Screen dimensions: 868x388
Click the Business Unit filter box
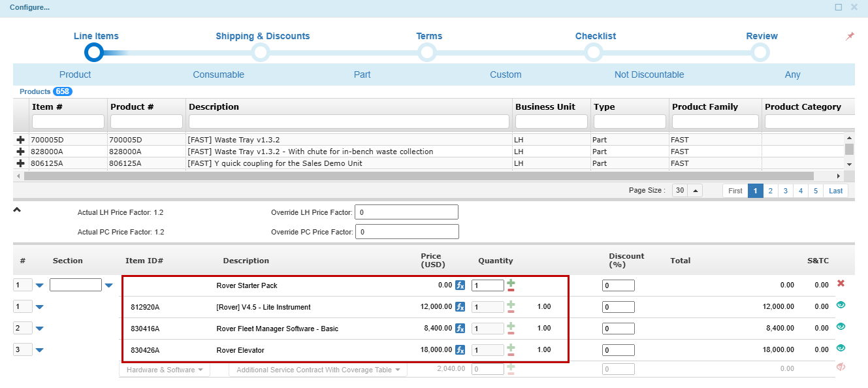pyautogui.click(x=551, y=121)
